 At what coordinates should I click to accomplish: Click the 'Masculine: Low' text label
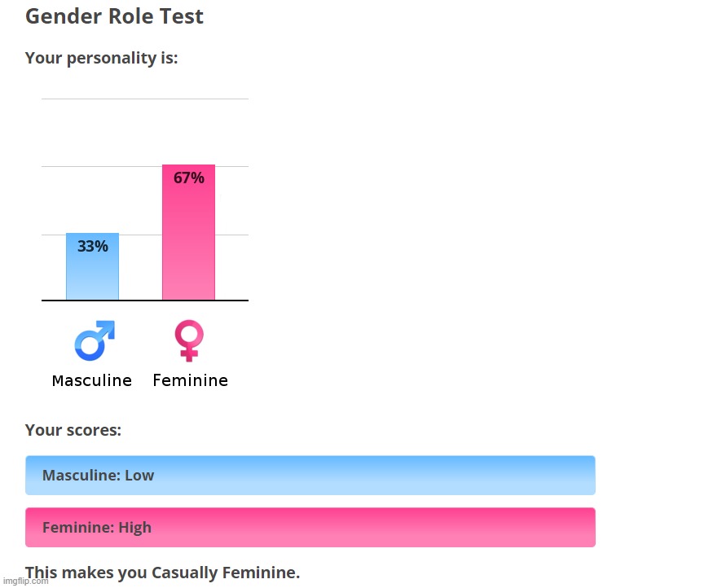pos(98,476)
